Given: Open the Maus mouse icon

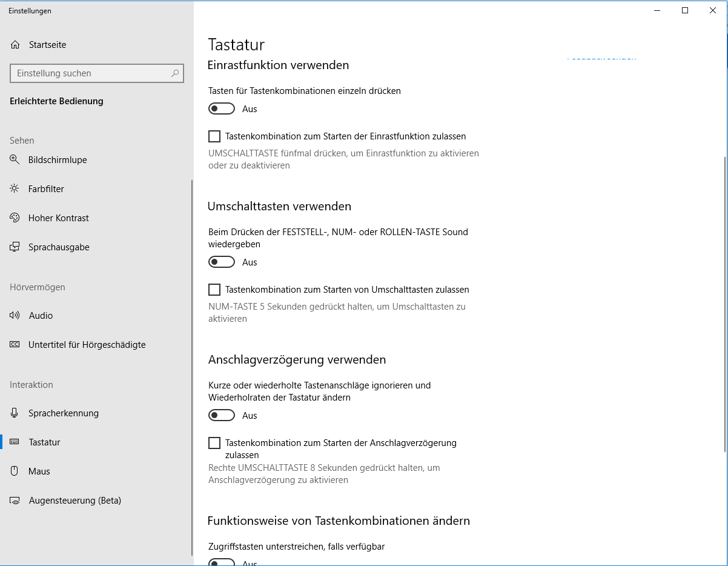Looking at the screenshot, I should pyautogui.click(x=15, y=471).
